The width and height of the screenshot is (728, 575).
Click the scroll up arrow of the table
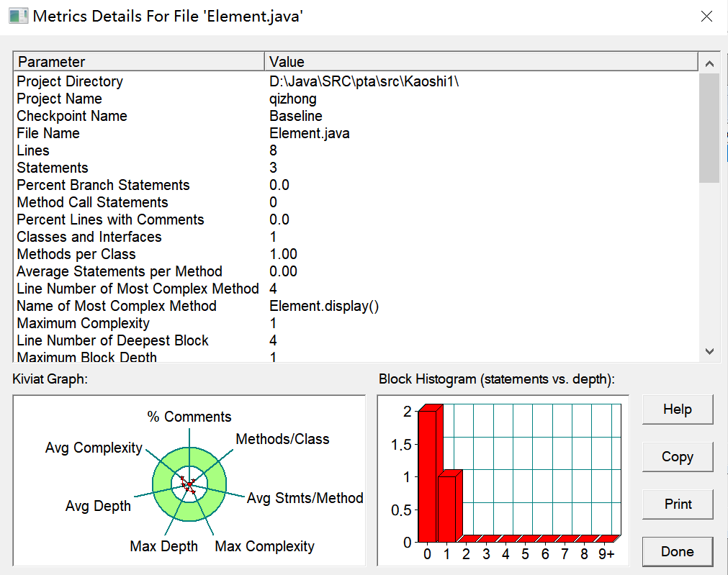pyautogui.click(x=709, y=63)
